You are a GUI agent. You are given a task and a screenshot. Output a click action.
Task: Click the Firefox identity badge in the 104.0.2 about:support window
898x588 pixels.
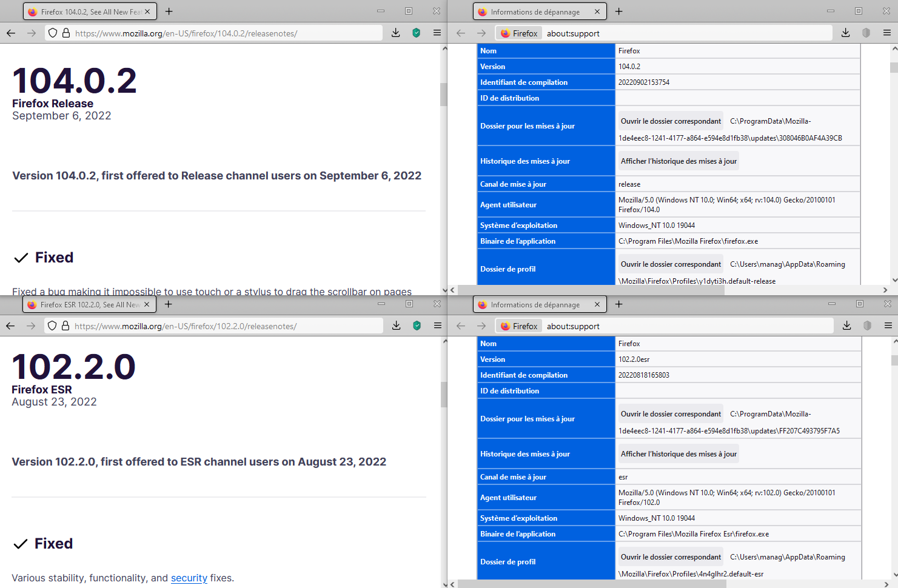click(519, 33)
